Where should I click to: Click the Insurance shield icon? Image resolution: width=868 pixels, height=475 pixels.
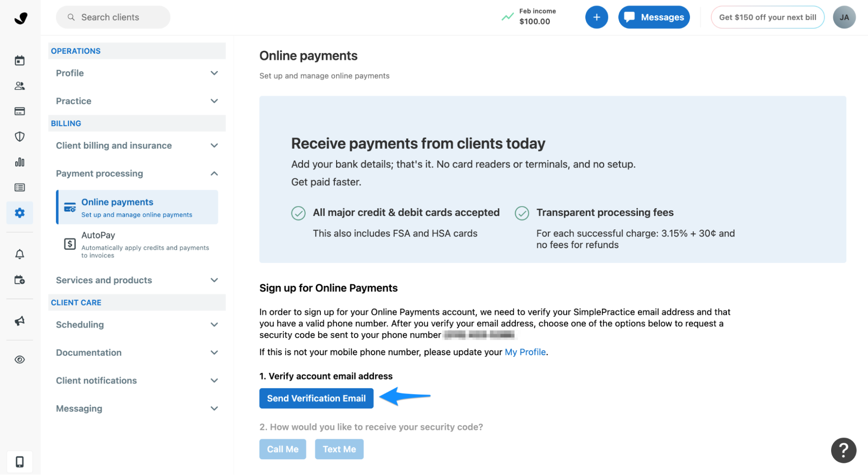pos(20,137)
